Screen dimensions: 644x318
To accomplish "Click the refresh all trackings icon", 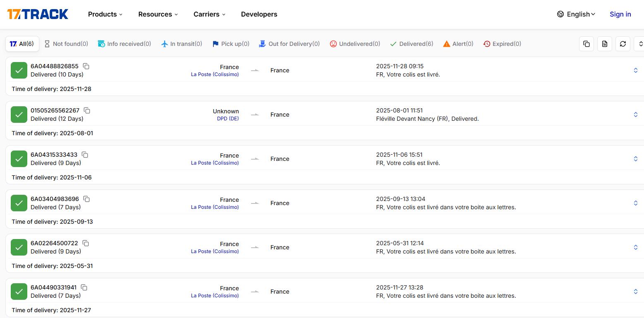I will coord(622,43).
